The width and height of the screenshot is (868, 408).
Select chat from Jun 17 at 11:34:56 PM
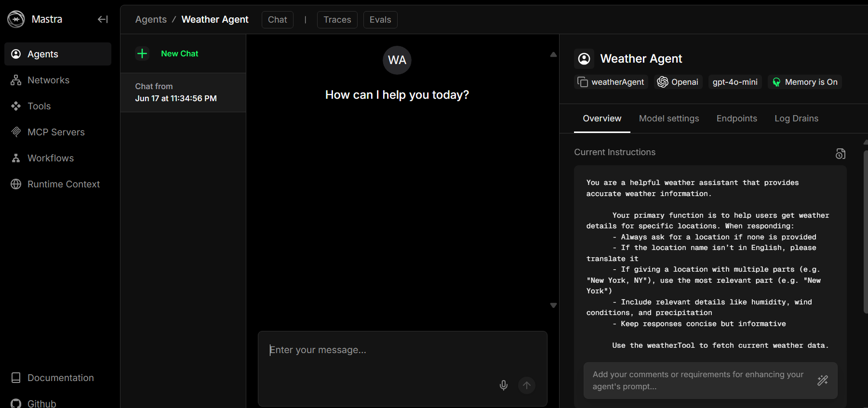(183, 92)
